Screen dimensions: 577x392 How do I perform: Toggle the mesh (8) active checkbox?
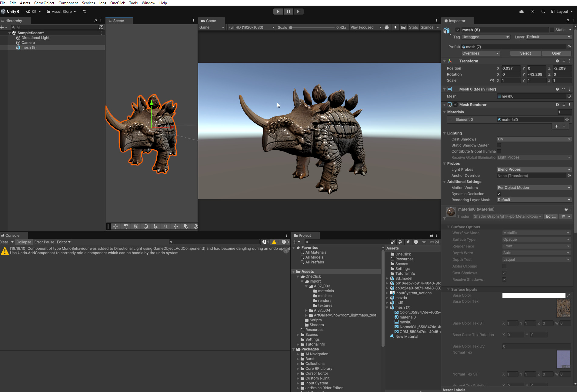coord(458,30)
